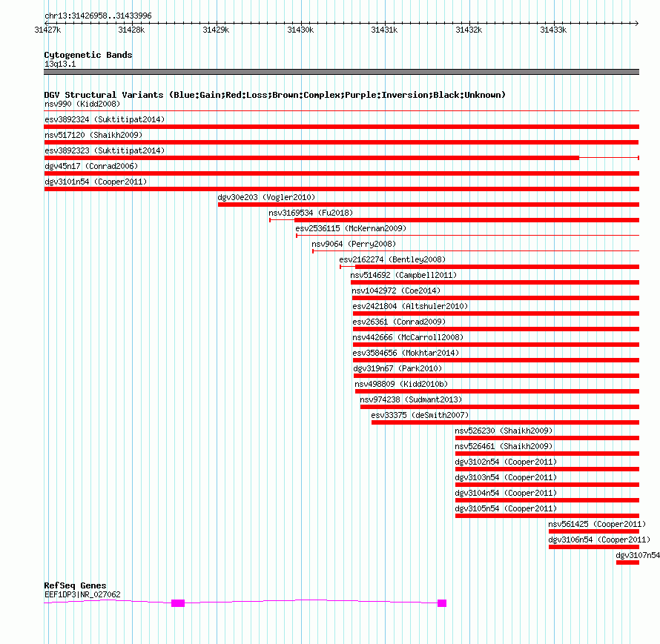Open dgv3104n54 (Cooper2011) label
This screenshot has width=660, height=644.
tap(506, 493)
